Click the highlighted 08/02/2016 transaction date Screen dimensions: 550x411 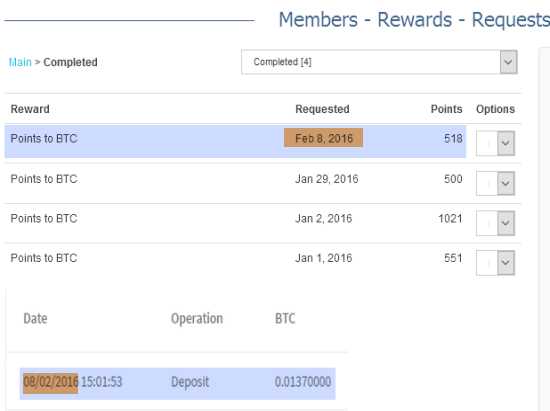[x=51, y=383]
